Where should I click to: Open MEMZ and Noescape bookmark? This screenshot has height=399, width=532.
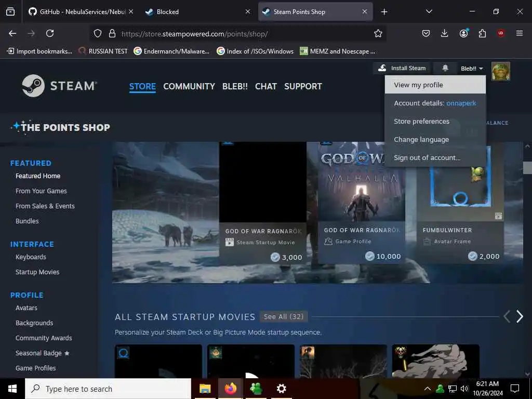338,51
